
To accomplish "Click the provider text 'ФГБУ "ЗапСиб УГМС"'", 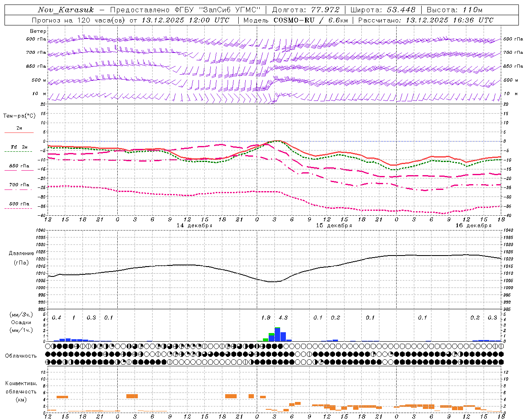I will coord(217,10).
